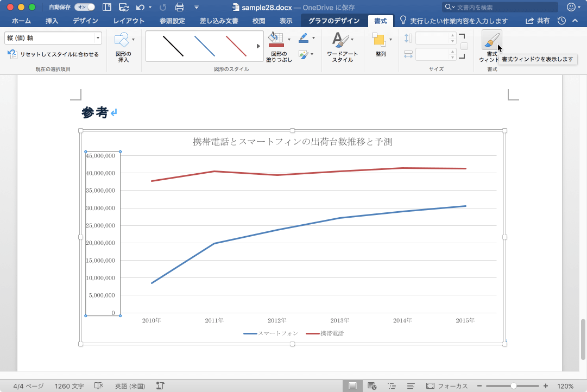Enable Focus mode in status bar
The height and width of the screenshot is (392, 587).
pyautogui.click(x=447, y=386)
